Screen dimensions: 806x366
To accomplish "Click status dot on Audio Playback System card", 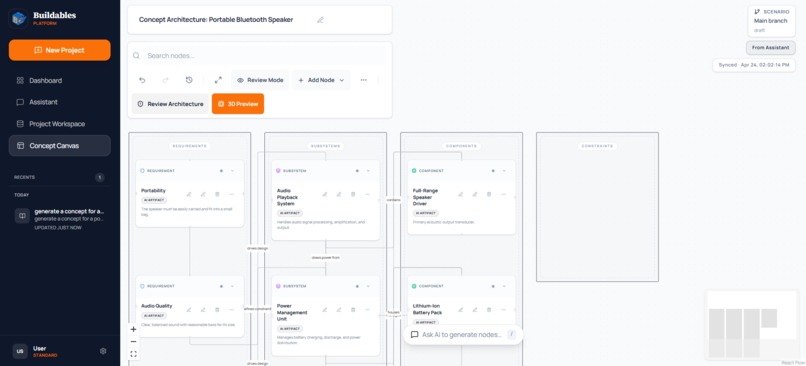I will coord(357,171).
